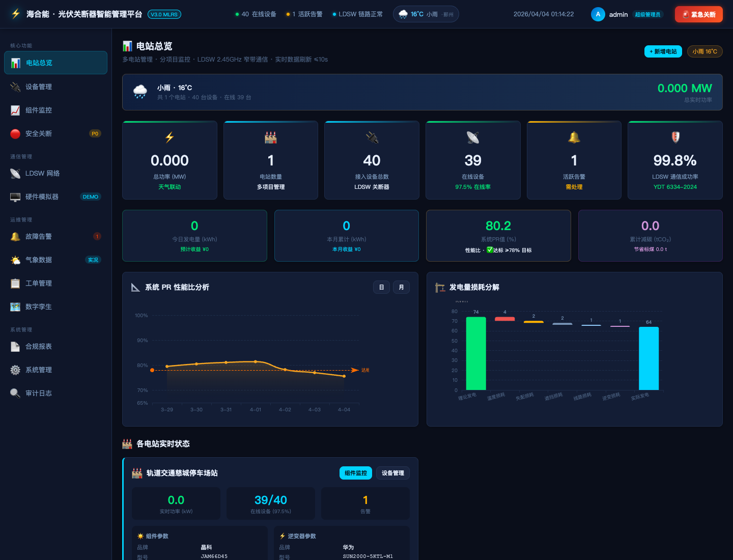733x560 pixels.
Task: Open the compliance reports menu item
Action: (39, 347)
